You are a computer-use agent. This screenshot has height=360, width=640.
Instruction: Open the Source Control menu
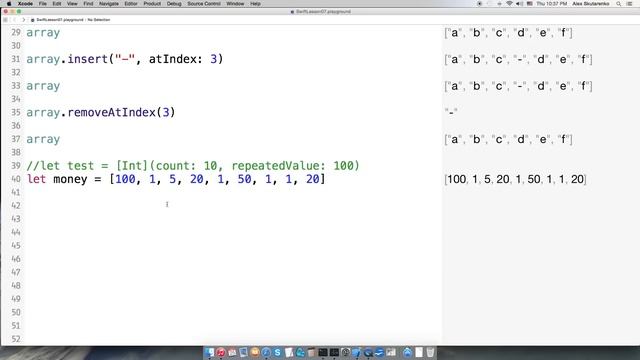tap(204, 4)
